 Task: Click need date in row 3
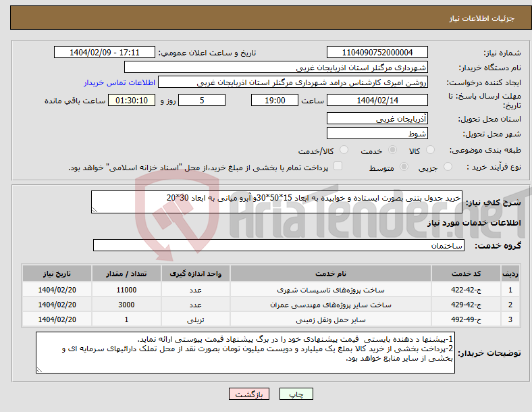tap(57, 319)
